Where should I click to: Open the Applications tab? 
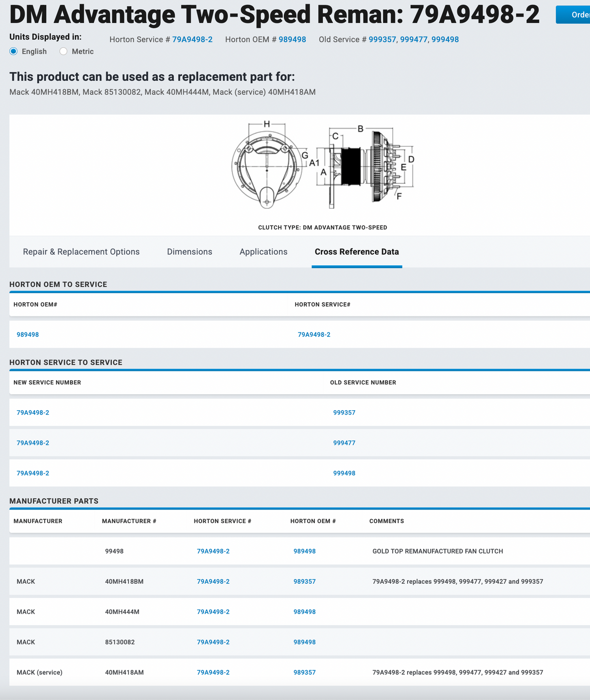pyautogui.click(x=263, y=252)
